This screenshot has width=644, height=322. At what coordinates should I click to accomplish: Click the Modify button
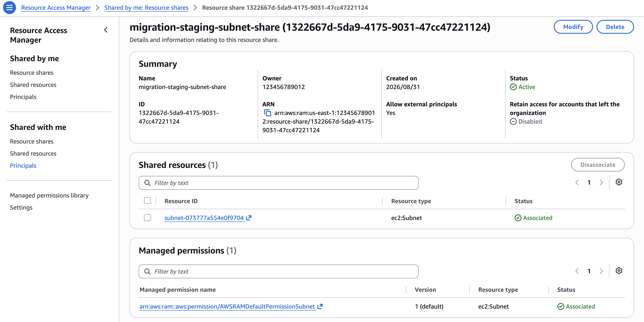click(573, 27)
